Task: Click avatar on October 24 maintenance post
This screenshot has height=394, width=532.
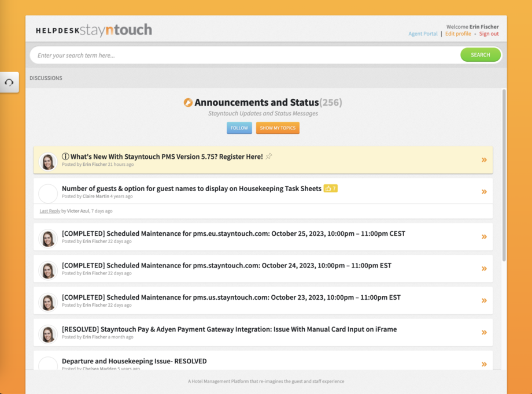Action: [48, 270]
